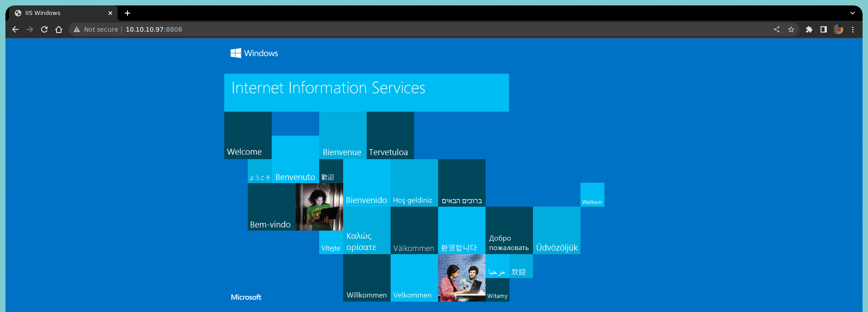868x312 pixels.
Task: Click the Not secure warning icon
Action: point(77,29)
